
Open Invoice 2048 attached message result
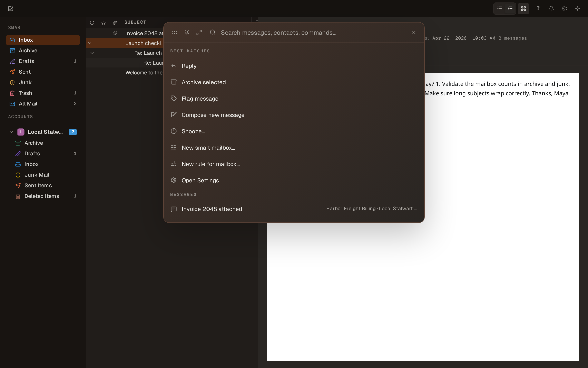(294, 209)
